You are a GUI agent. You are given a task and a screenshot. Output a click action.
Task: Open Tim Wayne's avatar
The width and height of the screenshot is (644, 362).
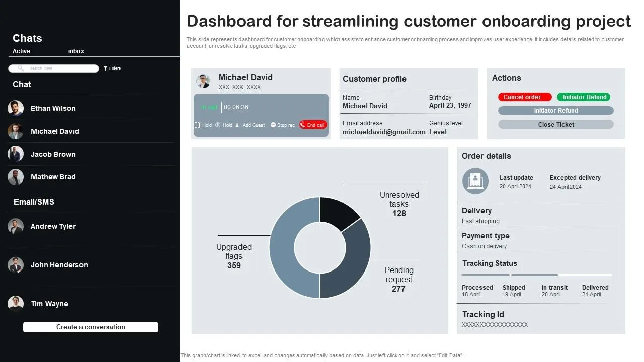pos(16,304)
